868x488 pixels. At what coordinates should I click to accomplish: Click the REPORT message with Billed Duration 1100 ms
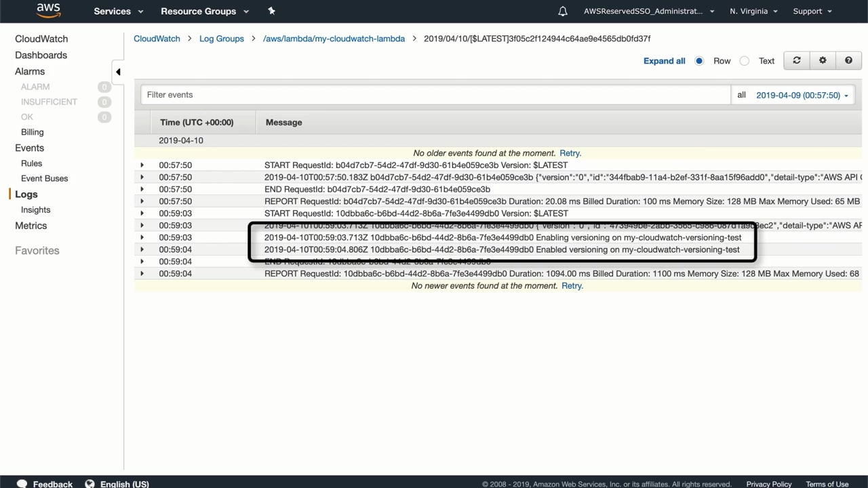563,274
